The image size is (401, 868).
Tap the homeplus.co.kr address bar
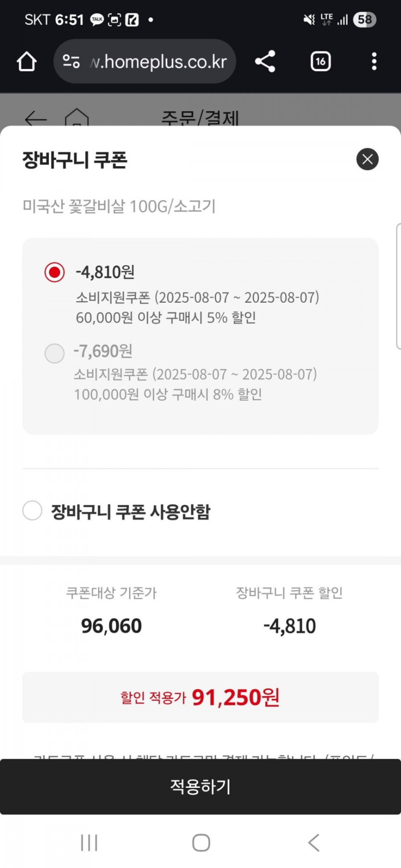point(158,61)
